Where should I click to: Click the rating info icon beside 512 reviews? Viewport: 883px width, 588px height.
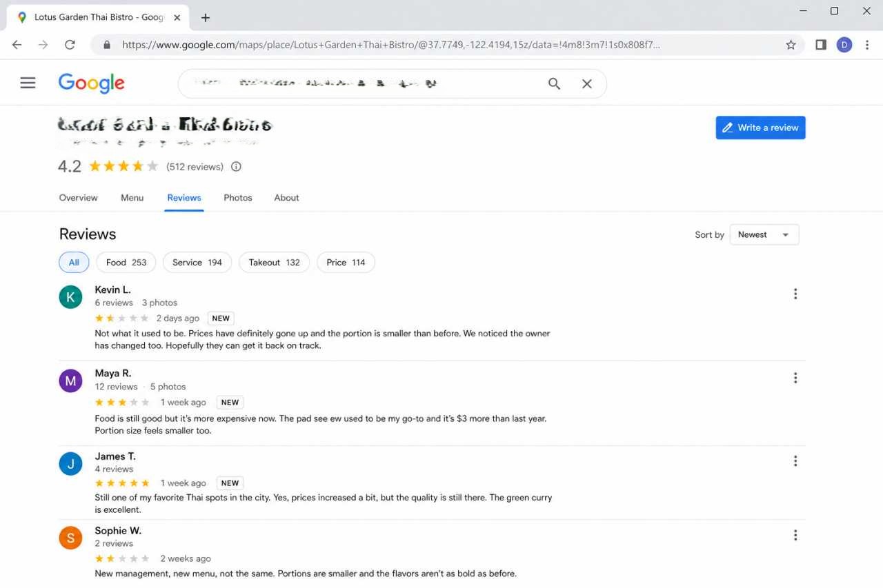[236, 166]
